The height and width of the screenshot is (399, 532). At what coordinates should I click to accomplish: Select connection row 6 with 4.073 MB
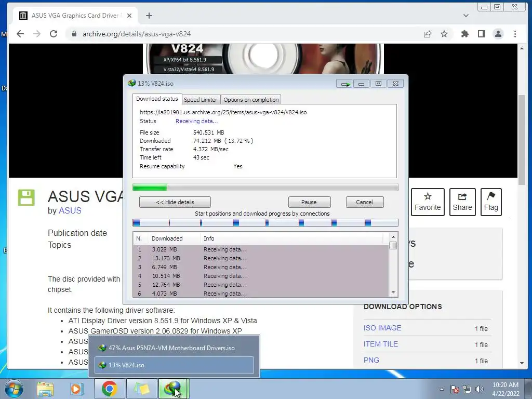[x=261, y=294]
